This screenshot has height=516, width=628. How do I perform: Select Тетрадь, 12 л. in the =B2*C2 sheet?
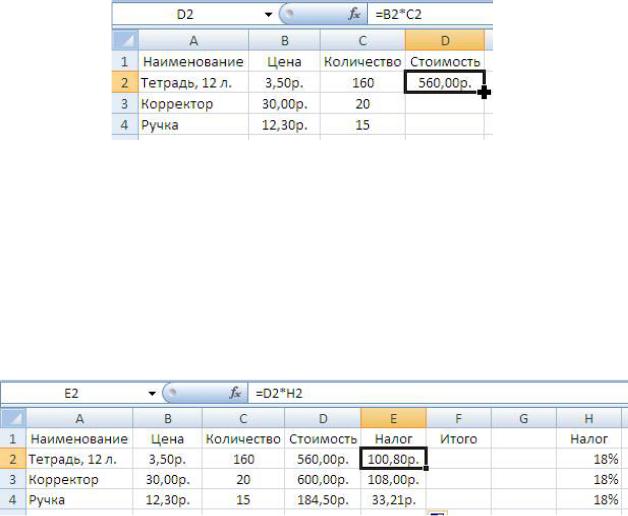click(193, 83)
